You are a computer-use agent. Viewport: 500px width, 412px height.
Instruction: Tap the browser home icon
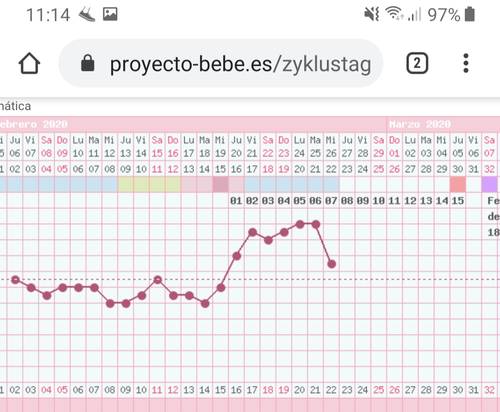[29, 63]
